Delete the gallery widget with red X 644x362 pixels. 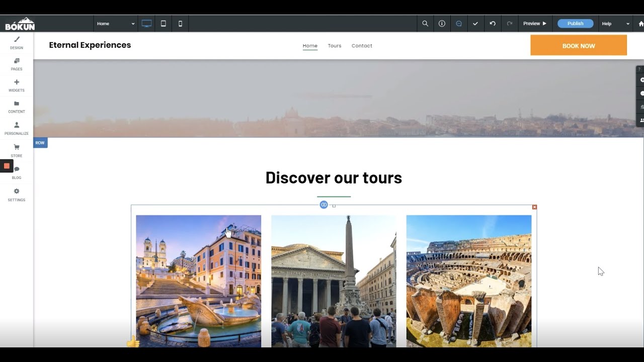pos(534,207)
